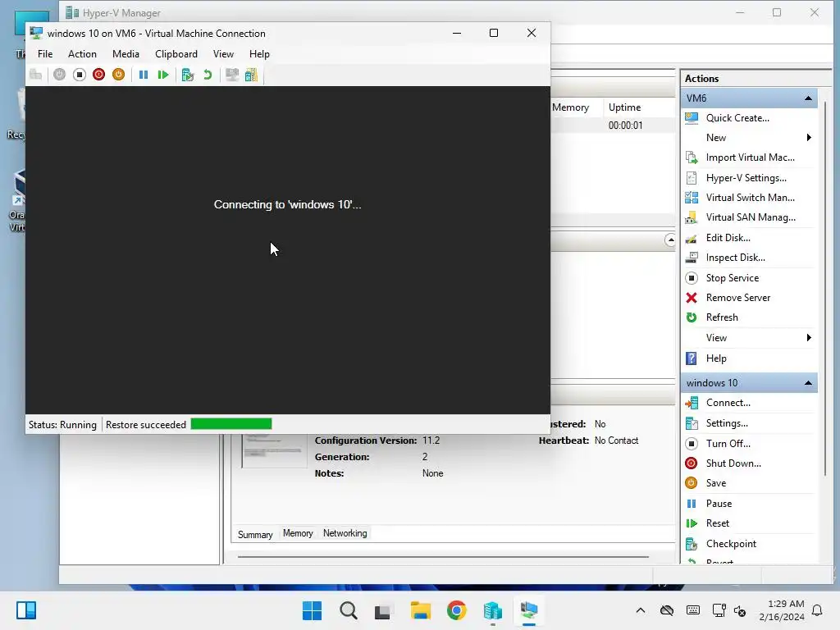Click Quick Create in Actions pane
This screenshot has height=630, width=840.
pos(737,118)
